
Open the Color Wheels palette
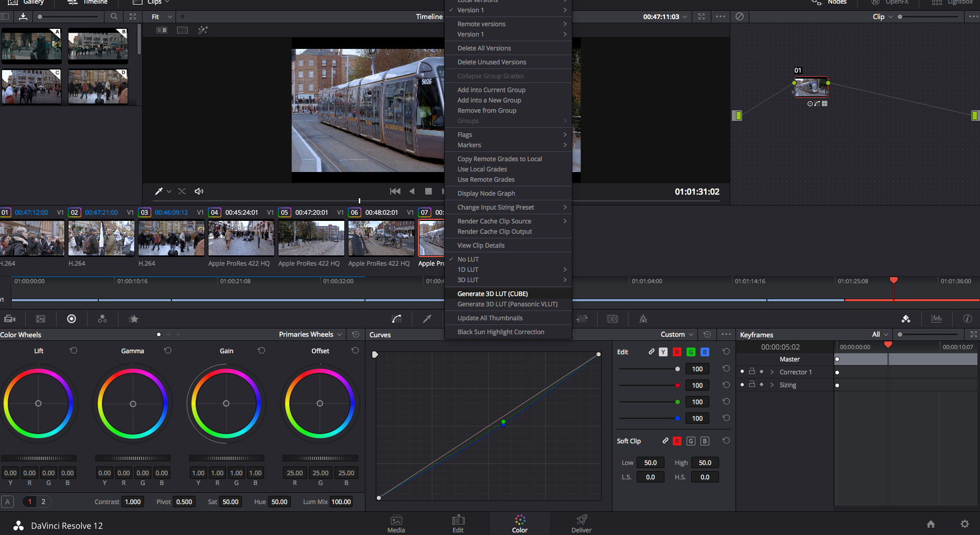pyautogui.click(x=72, y=319)
